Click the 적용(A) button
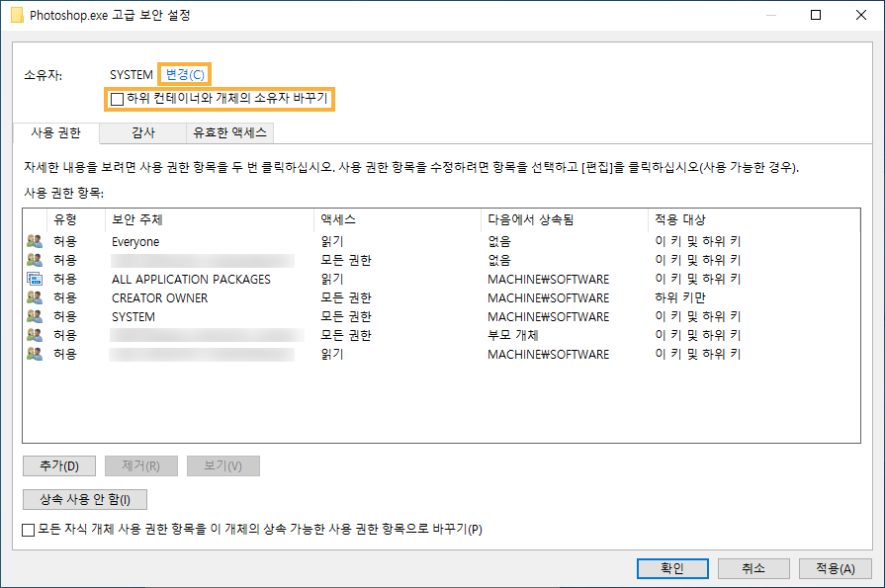The width and height of the screenshot is (885, 588). [835, 568]
